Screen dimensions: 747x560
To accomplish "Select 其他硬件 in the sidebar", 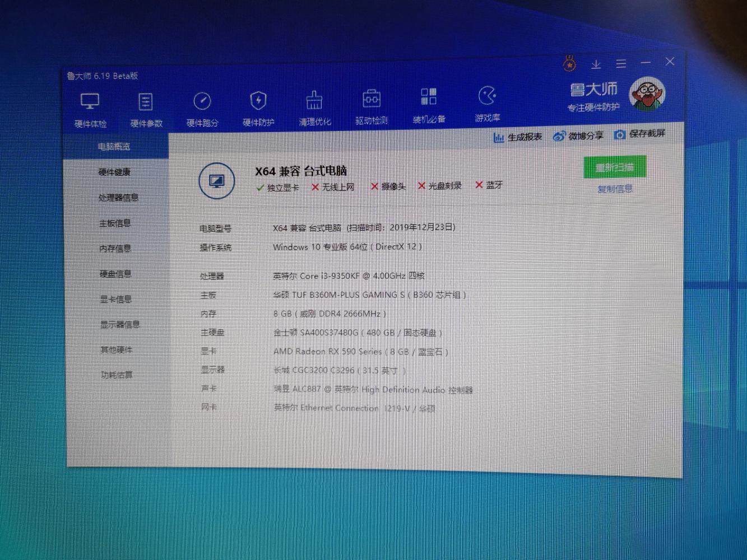I will (117, 350).
